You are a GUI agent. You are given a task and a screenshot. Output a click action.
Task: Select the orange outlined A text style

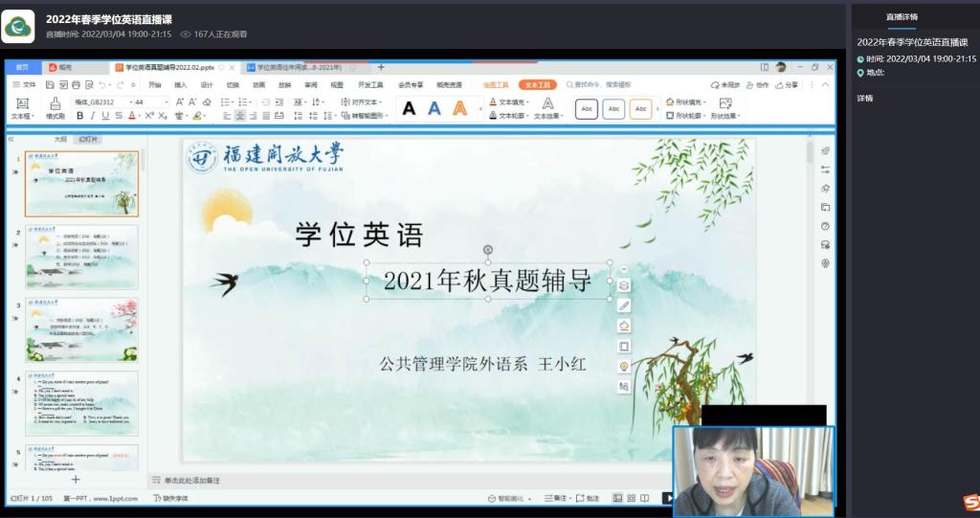[x=459, y=108]
